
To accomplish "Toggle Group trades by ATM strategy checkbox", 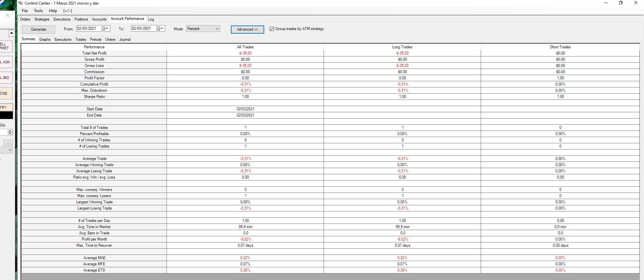I will pyautogui.click(x=272, y=29).
